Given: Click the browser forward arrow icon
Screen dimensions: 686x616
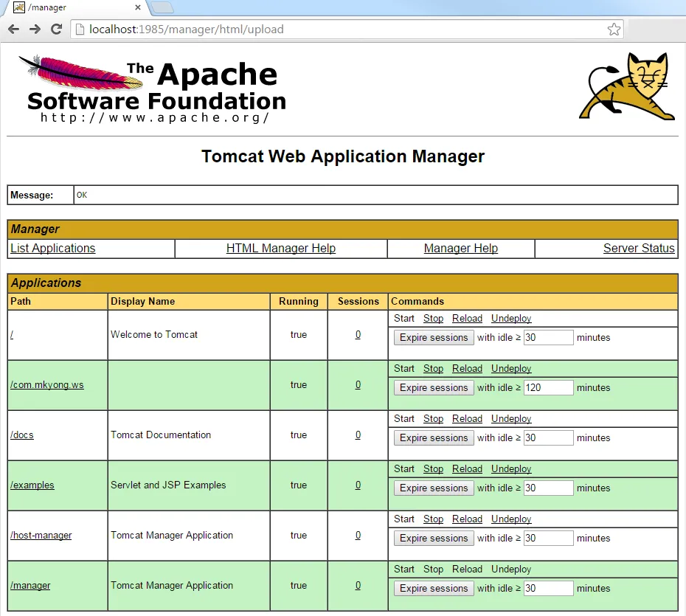Looking at the screenshot, I should click(x=35, y=30).
